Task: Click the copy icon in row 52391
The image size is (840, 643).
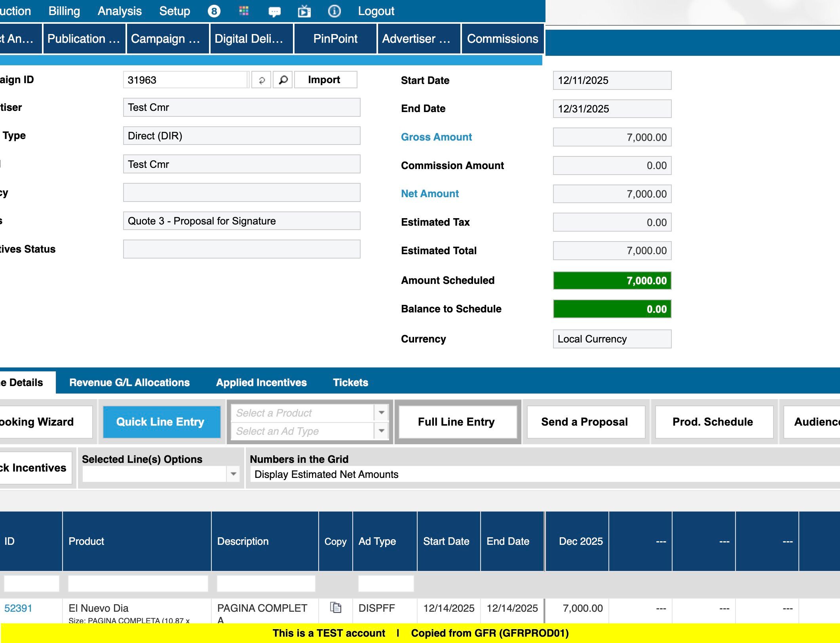Action: click(x=335, y=607)
